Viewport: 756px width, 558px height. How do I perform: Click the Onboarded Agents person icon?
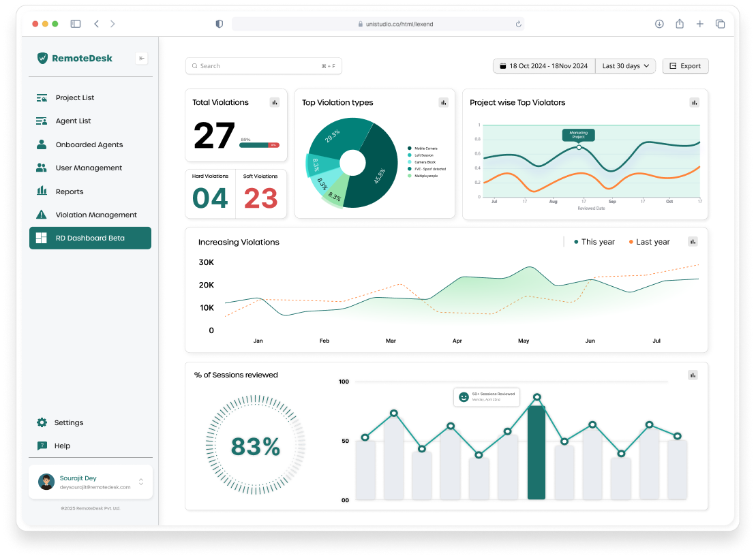[x=42, y=144]
